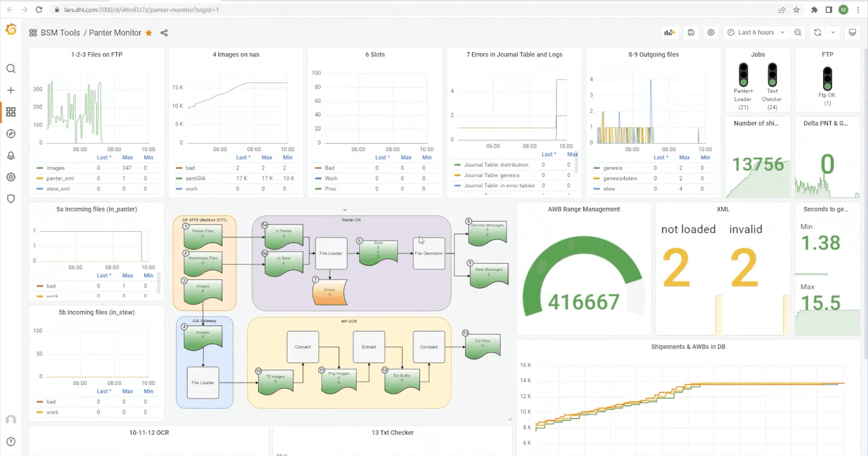The image size is (868, 456).
Task: Toggle the genesis series in Outgoing files legend
Action: pyautogui.click(x=613, y=168)
